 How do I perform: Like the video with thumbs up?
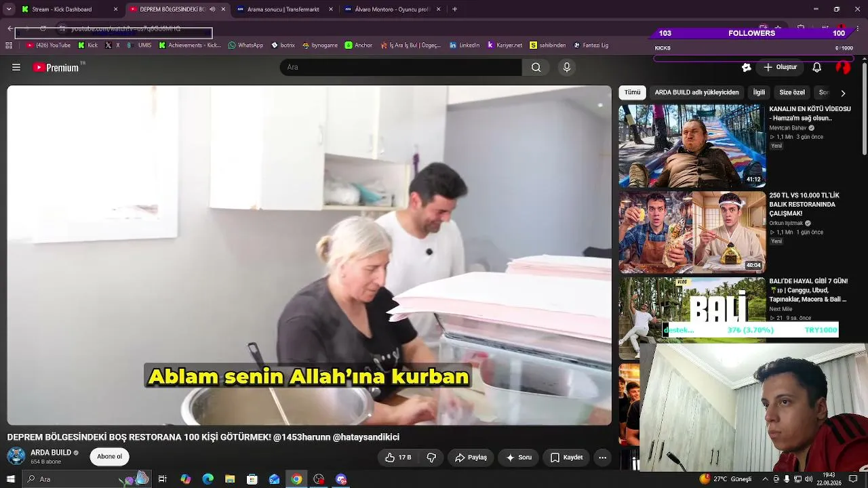[x=398, y=457]
